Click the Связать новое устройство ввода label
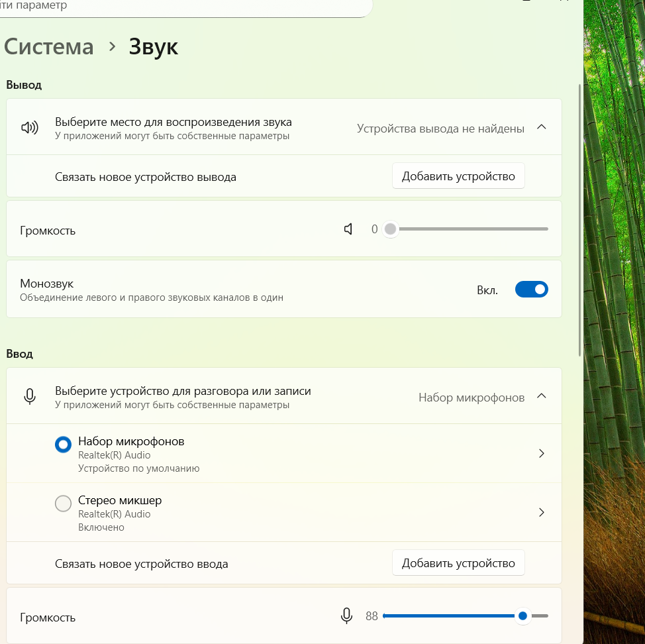This screenshot has width=645, height=644. [142, 564]
